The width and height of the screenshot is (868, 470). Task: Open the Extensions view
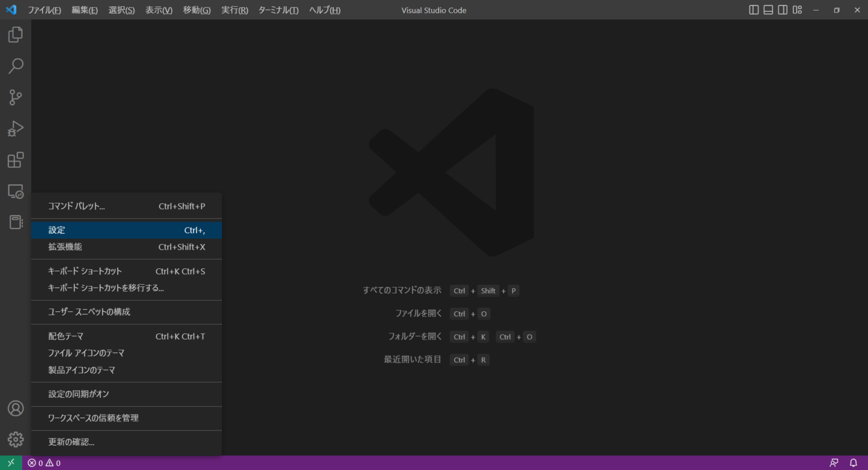15,160
